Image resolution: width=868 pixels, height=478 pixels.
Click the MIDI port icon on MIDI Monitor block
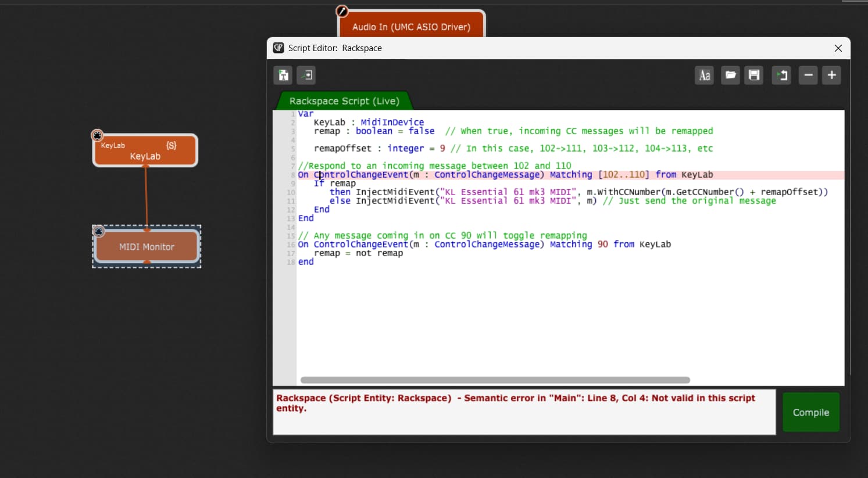(99, 232)
